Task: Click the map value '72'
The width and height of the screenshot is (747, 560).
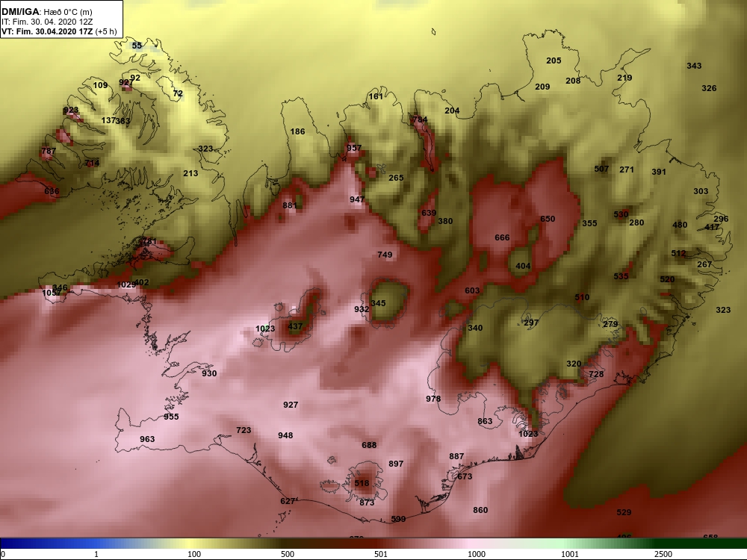Action: (x=178, y=93)
